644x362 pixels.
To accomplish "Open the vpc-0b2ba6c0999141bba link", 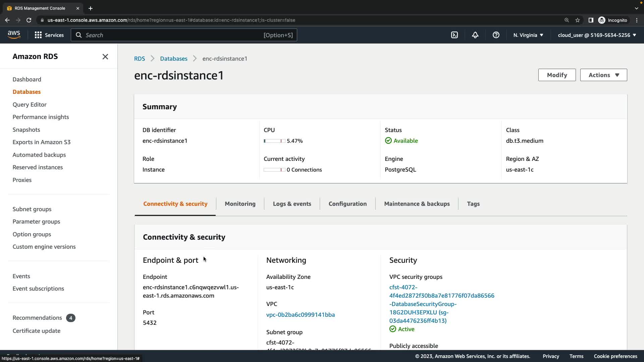I will click(300, 315).
